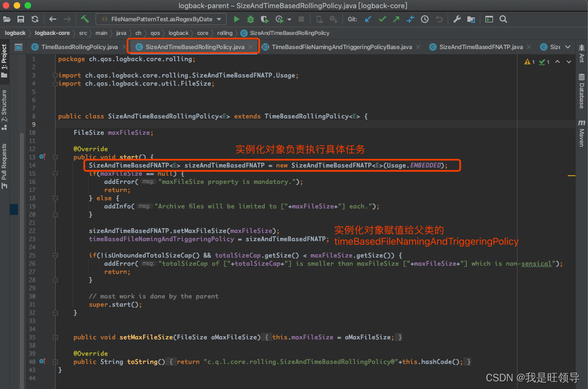The height and width of the screenshot is (389, 588).
Task: Expand the folded setMaxFileSize method
Action: coord(55,337)
